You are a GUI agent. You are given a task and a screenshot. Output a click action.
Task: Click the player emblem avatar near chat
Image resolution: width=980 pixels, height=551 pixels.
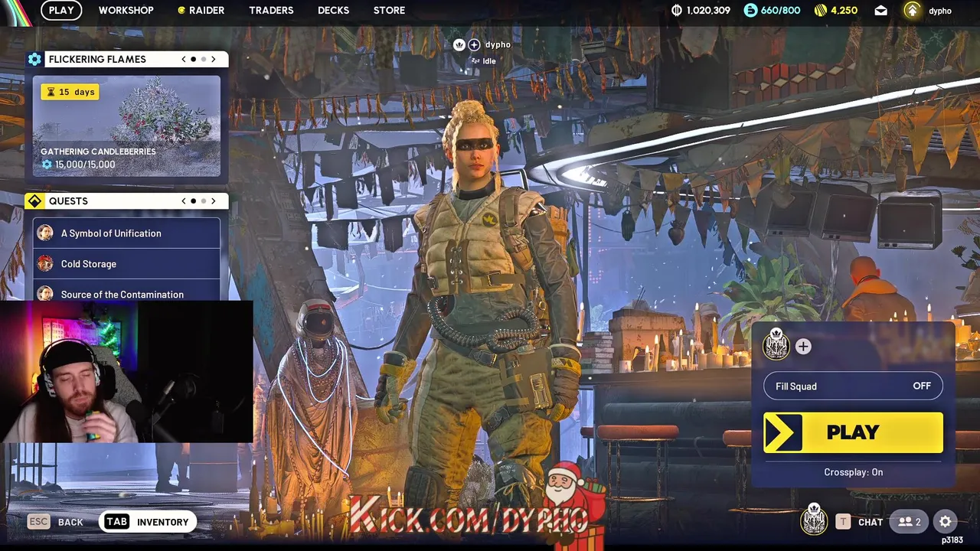point(814,520)
